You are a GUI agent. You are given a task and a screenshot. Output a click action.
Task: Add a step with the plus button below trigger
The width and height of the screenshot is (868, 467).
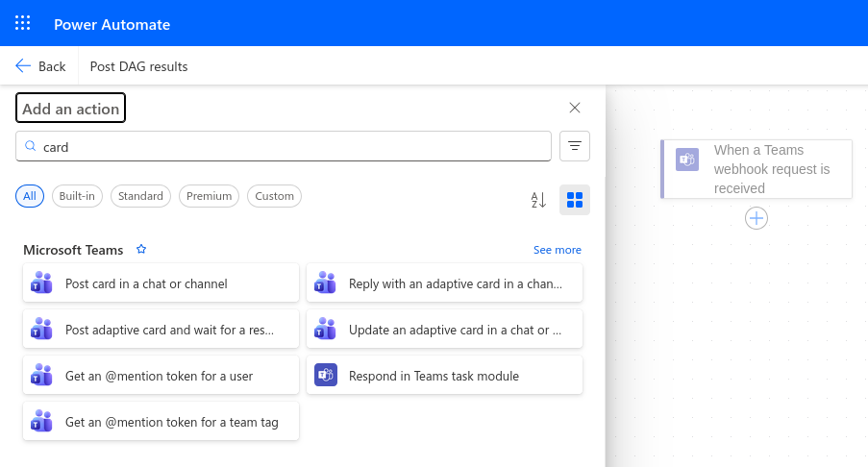tap(756, 218)
